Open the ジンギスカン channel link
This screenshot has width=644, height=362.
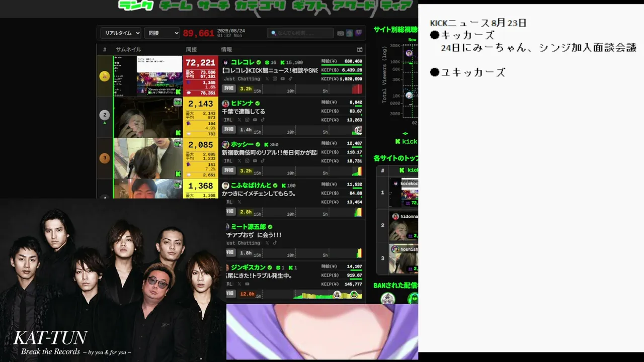[248, 268]
